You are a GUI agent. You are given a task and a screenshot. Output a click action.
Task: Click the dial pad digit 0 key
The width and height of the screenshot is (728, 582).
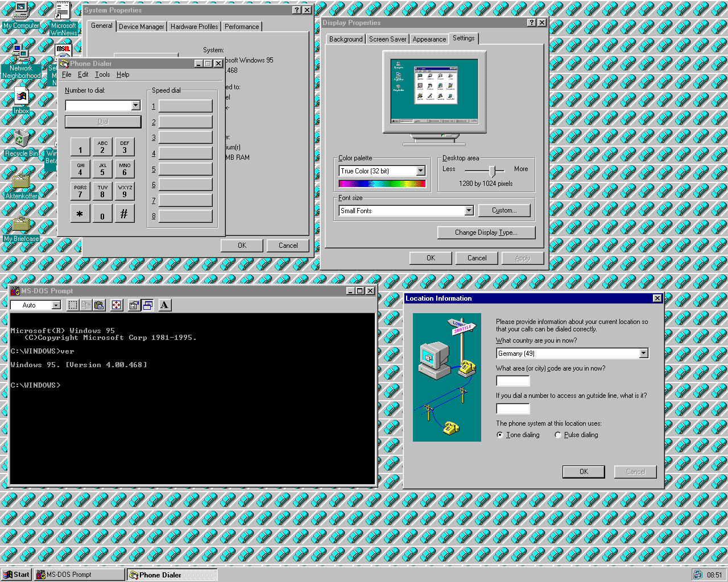(102, 214)
